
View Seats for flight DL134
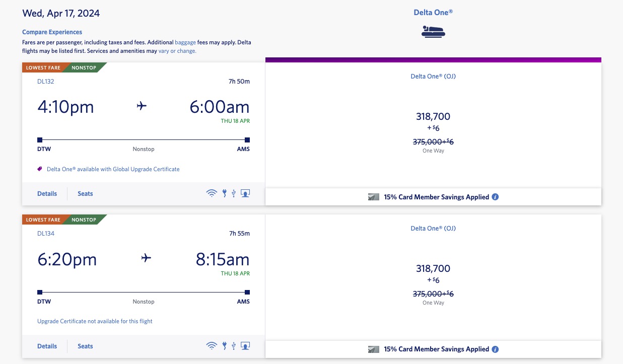pos(85,346)
